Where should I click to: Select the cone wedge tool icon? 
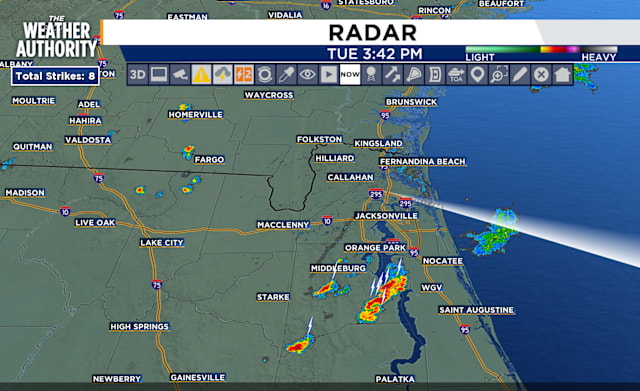pyautogui.click(x=413, y=75)
